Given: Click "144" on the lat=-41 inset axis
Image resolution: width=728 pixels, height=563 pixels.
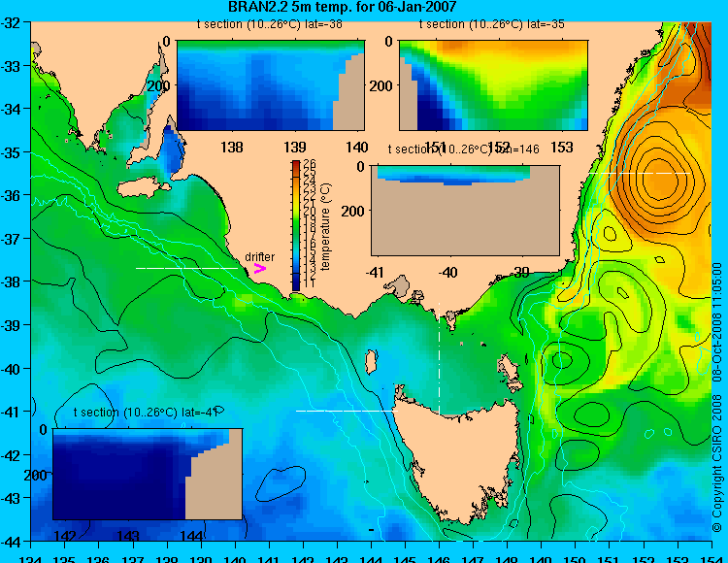Looking at the screenshot, I should pyautogui.click(x=191, y=536).
